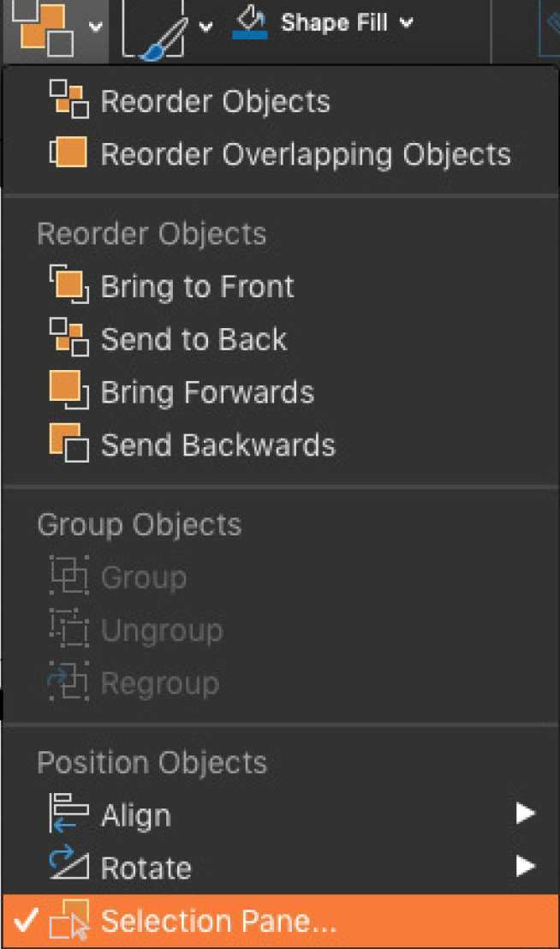Select Send to Back
The width and height of the screenshot is (560, 949).
tap(194, 339)
